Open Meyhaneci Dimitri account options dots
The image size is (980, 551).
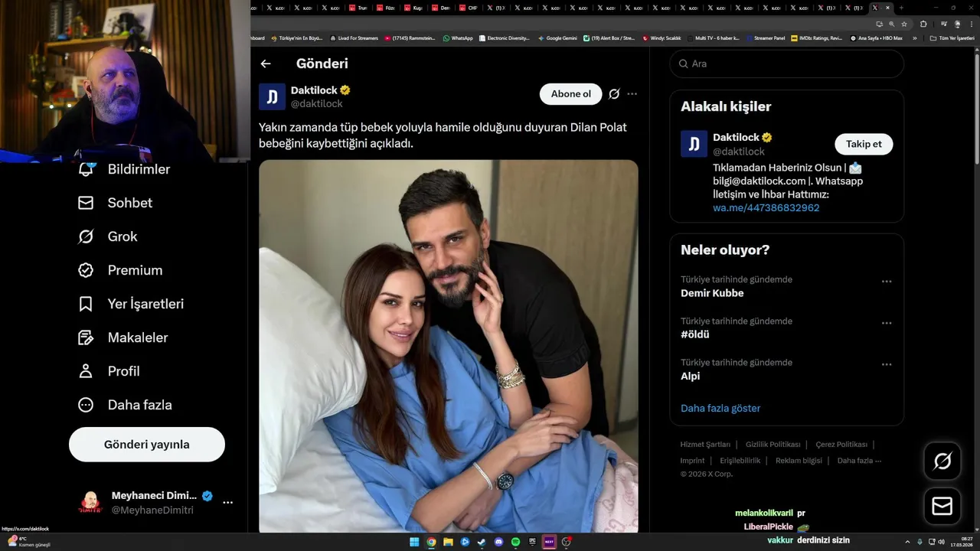coord(227,503)
